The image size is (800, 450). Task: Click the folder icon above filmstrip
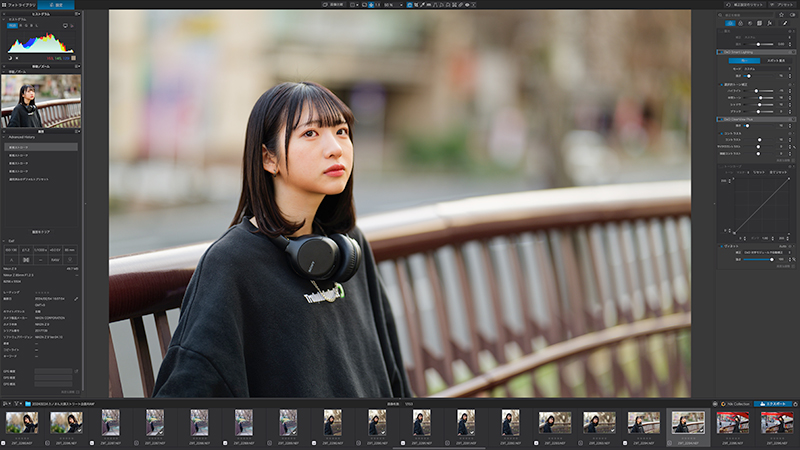tap(28, 404)
